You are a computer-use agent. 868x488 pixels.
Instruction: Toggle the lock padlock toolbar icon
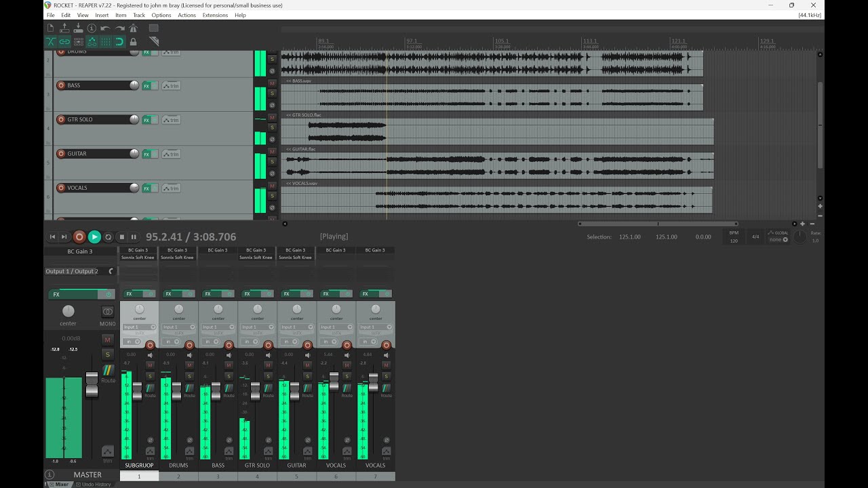click(133, 41)
